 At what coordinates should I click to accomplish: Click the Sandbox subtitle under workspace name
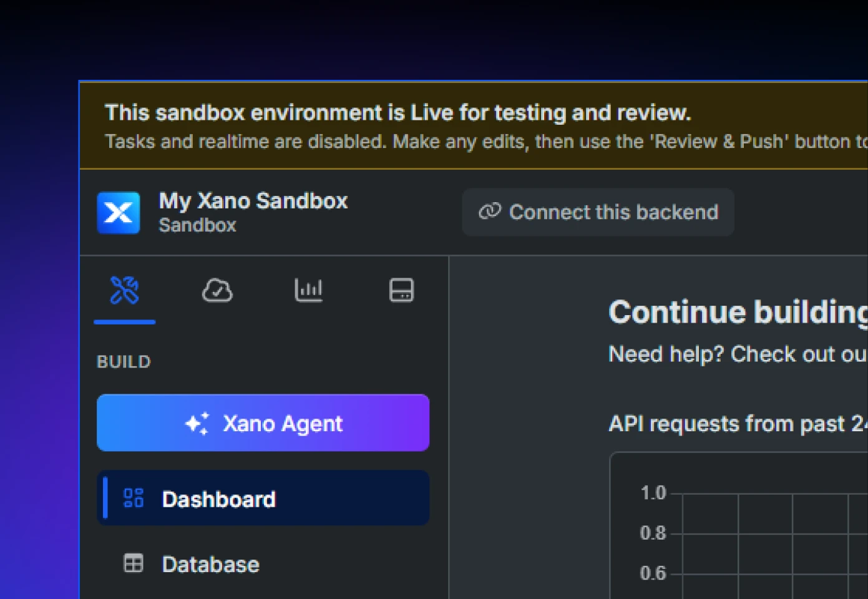pos(198,225)
